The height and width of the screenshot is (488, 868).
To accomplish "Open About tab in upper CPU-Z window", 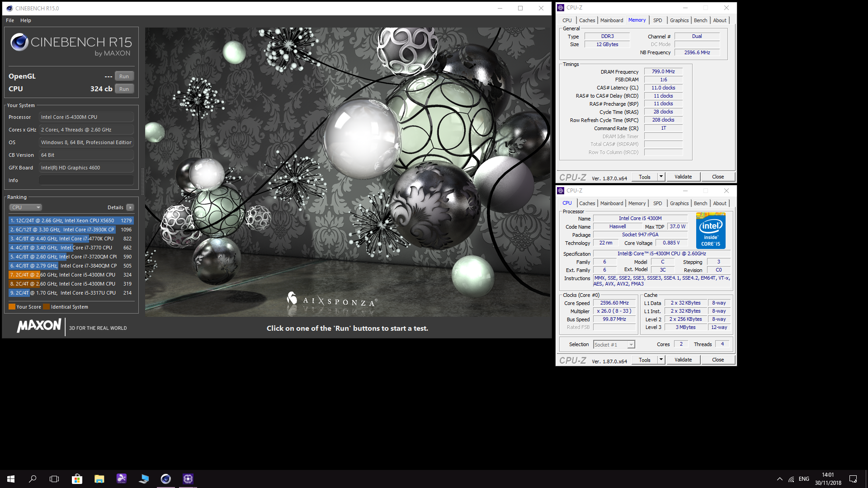I will point(720,20).
